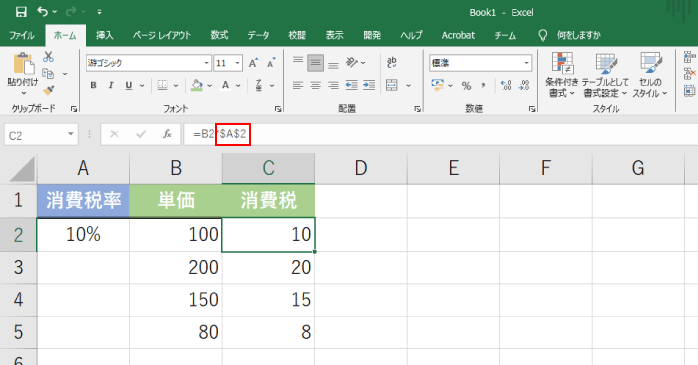
Task: Click the formula Cancel X icon
Action: pos(114,134)
